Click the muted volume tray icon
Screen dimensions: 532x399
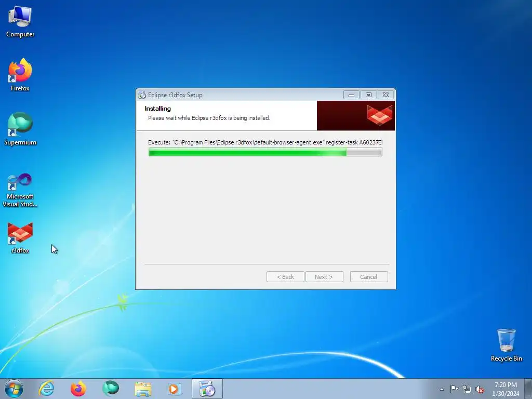point(480,389)
